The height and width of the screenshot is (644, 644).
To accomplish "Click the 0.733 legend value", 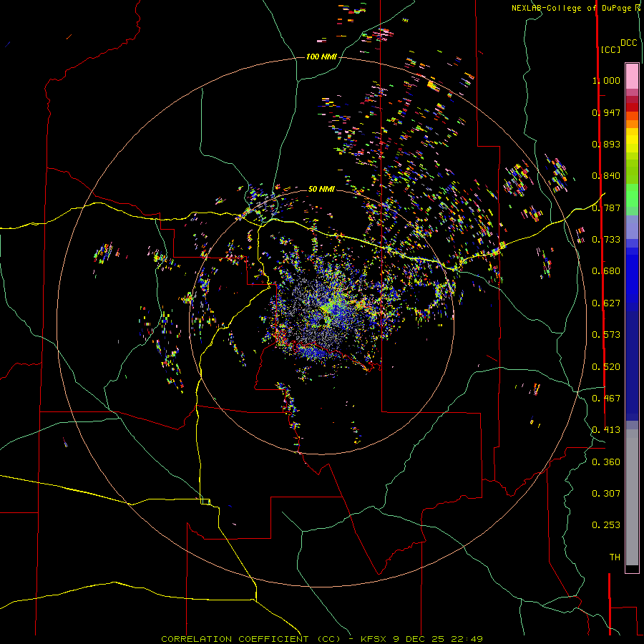I will [606, 240].
